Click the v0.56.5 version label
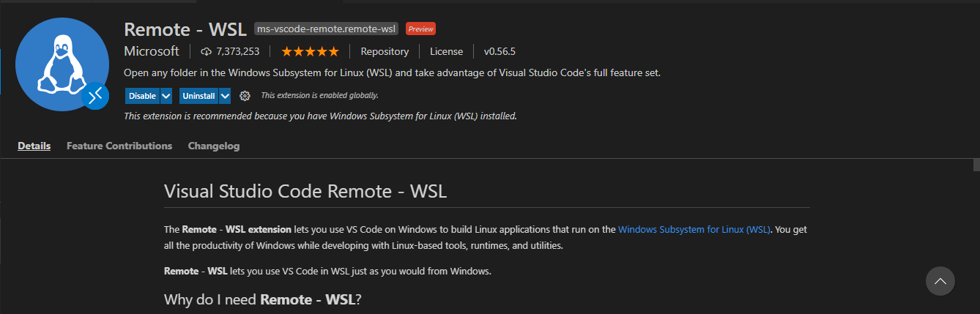The image size is (980, 314). click(500, 51)
